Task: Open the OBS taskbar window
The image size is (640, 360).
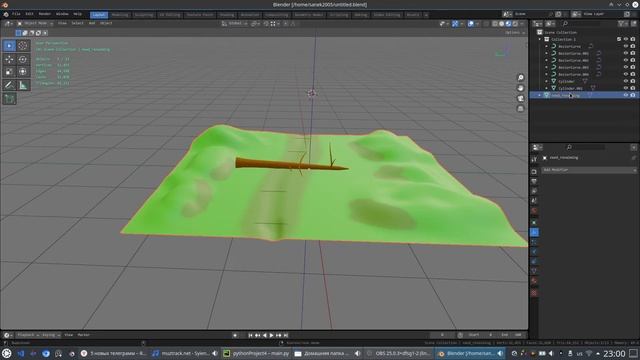Action: coord(397,353)
